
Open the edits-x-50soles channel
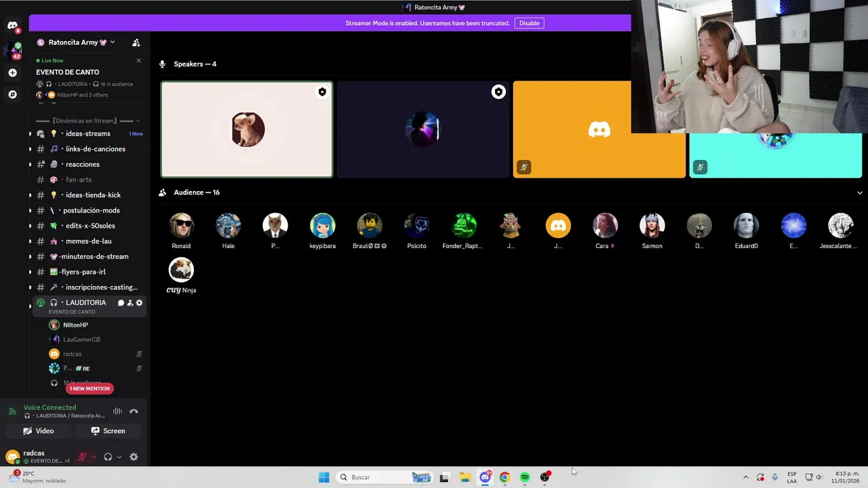(89, 226)
